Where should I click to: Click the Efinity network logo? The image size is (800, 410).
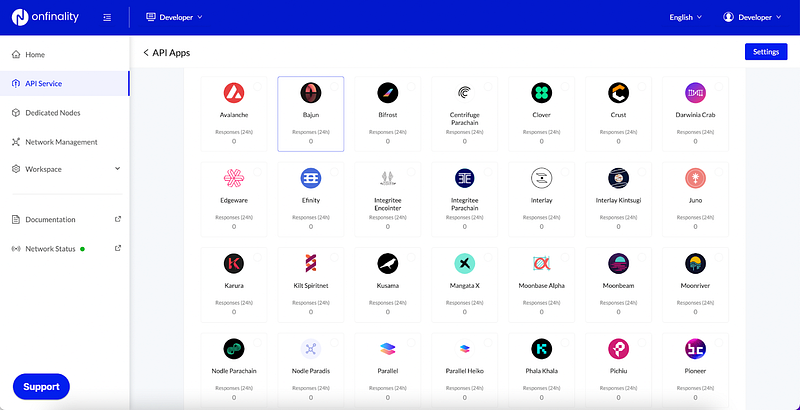(311, 178)
